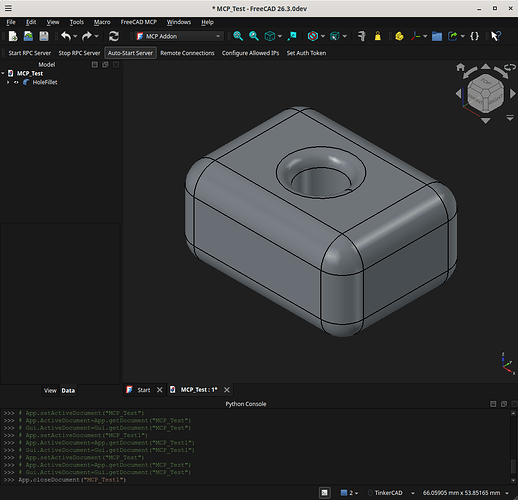Viewport: 518px width, 500px height.
Task: Click Configure Allowed IPs
Action: [x=250, y=53]
